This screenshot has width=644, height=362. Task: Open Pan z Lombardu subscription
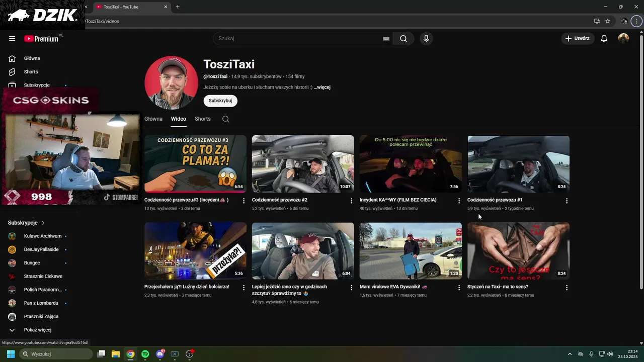[x=41, y=303]
